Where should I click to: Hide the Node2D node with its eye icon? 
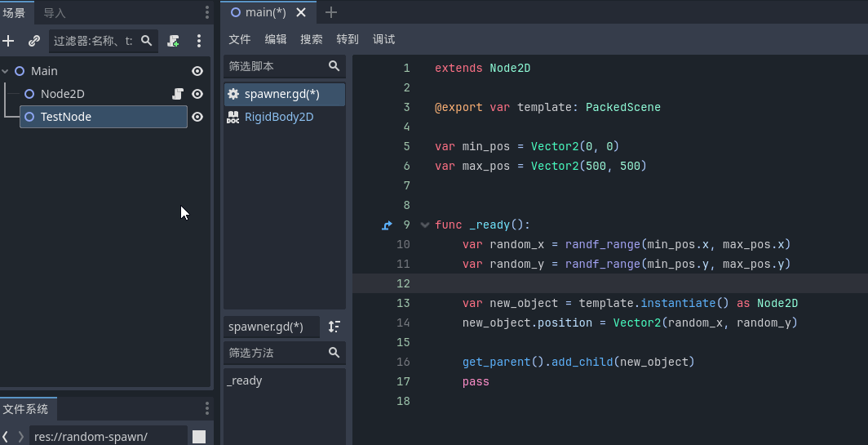click(x=197, y=94)
